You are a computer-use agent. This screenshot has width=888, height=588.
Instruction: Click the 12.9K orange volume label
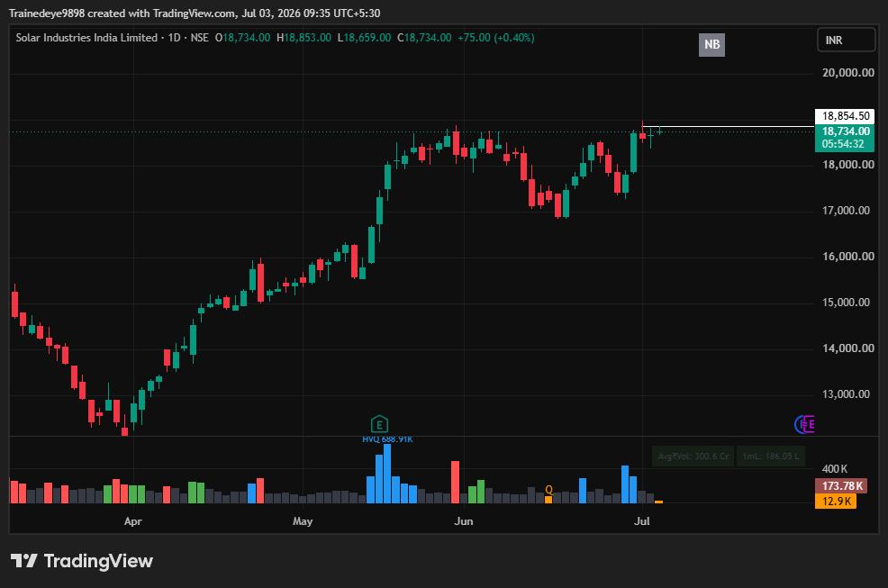(836, 502)
